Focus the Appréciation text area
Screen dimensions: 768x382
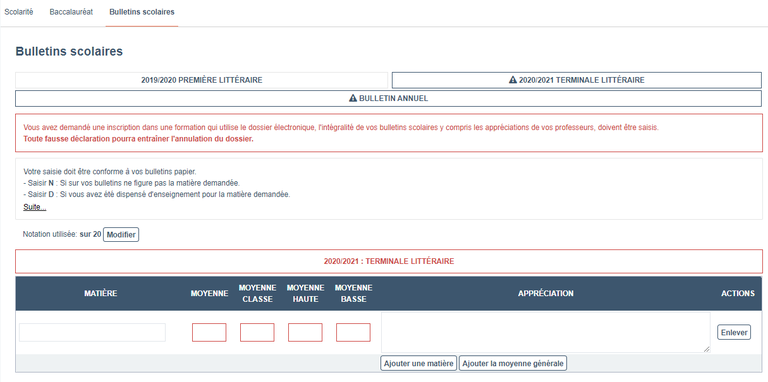[546, 333]
